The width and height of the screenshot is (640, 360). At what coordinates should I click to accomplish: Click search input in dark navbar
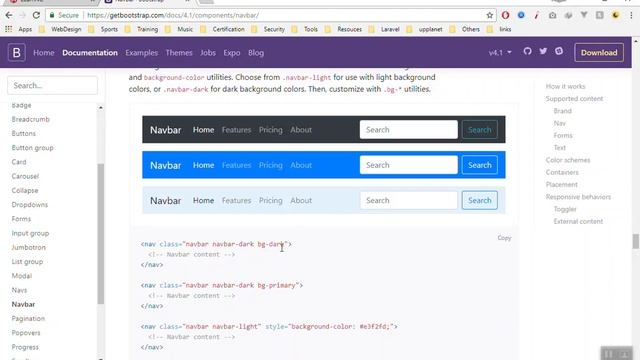click(409, 130)
